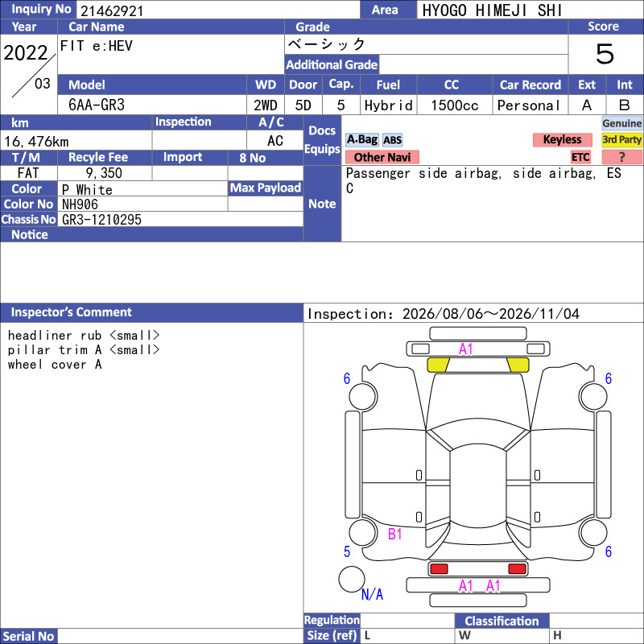Image resolution: width=644 pixels, height=644 pixels.
Task: Click the Size (ref) label
Action: coord(332,636)
